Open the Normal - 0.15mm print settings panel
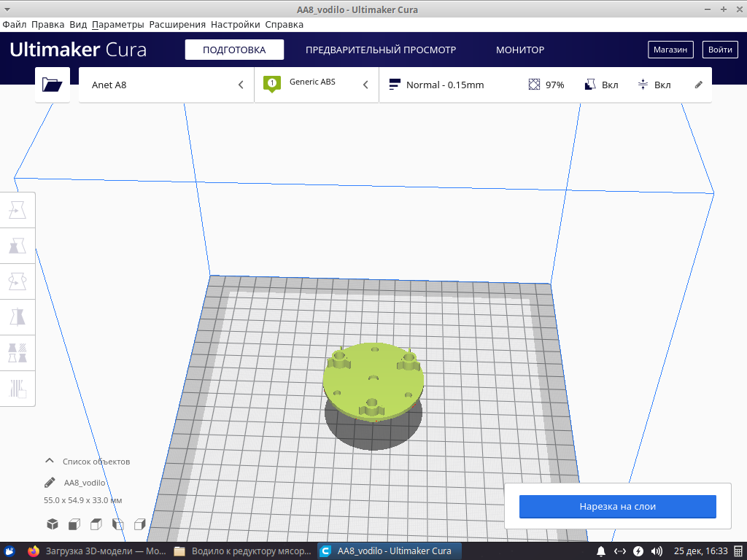This screenshot has height=560, width=747. click(x=546, y=85)
